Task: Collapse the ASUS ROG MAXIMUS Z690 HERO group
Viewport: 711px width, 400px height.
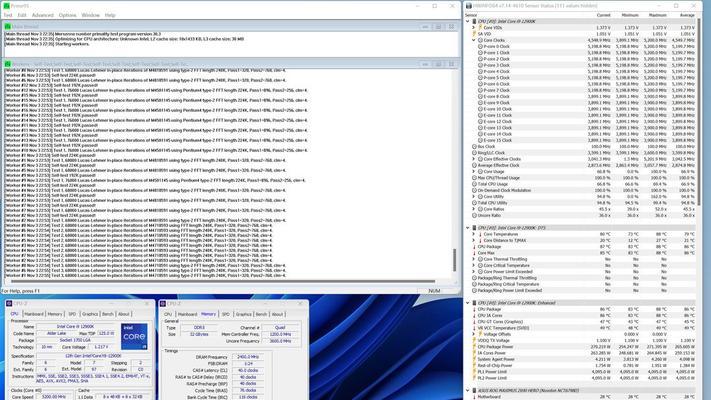Action: [x=468, y=390]
